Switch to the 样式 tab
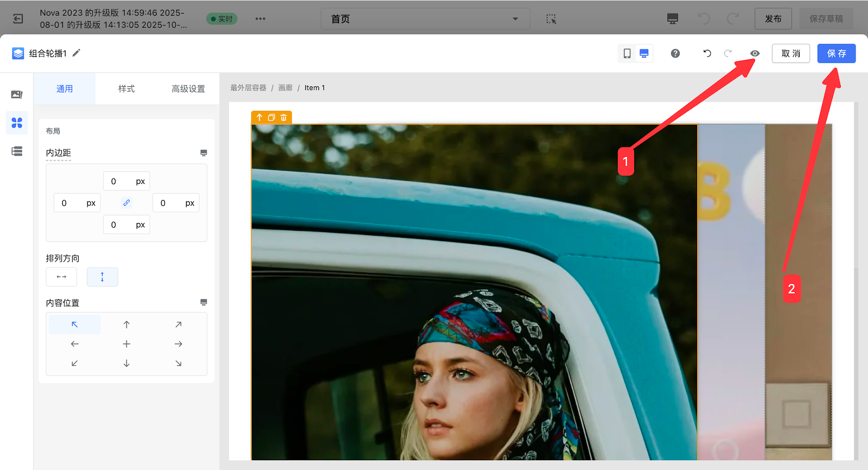The height and width of the screenshot is (470, 868). (x=126, y=88)
